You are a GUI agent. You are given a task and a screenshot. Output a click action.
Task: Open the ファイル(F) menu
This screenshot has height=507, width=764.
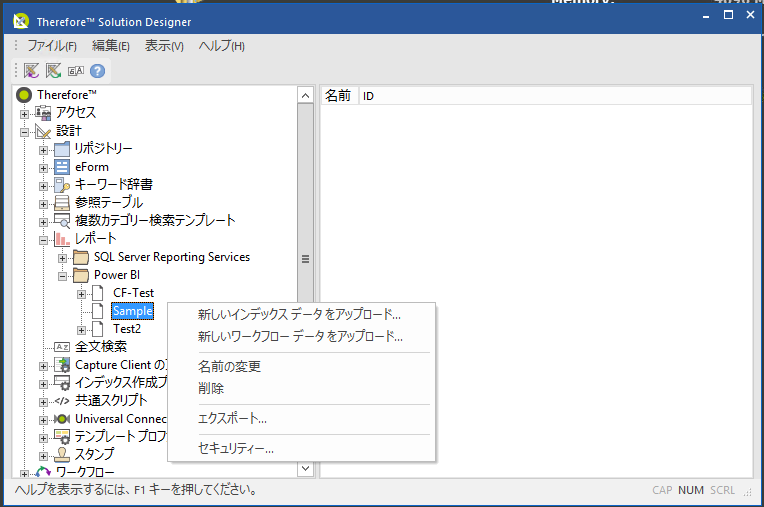click(x=52, y=46)
